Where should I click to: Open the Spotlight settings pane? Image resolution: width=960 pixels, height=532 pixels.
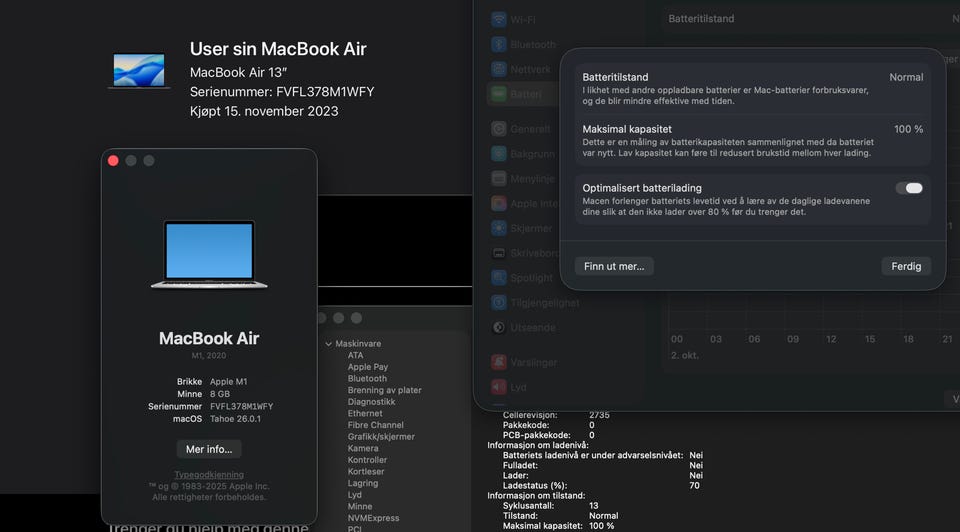[x=531, y=278]
